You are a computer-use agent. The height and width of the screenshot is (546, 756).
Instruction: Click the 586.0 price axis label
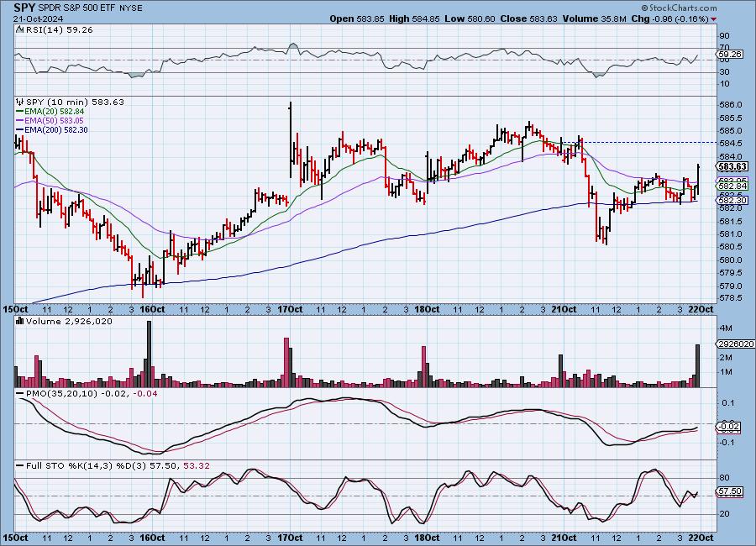pyautogui.click(x=731, y=105)
